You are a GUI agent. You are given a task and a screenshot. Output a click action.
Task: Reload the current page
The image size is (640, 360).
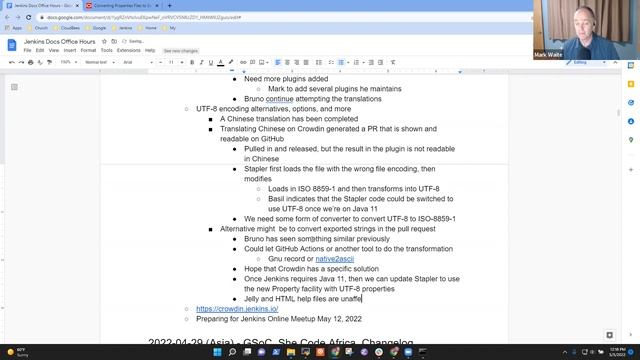(x=29, y=17)
